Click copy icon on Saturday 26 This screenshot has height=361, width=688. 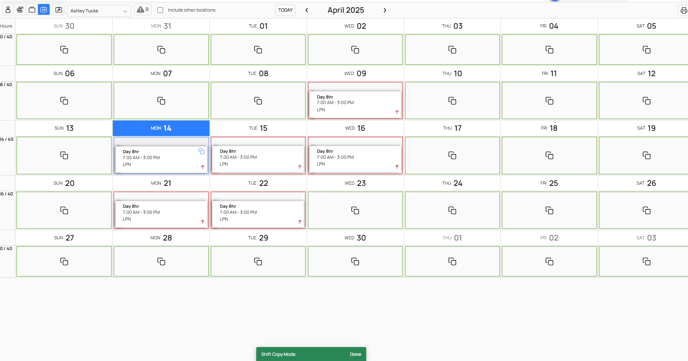(x=646, y=211)
